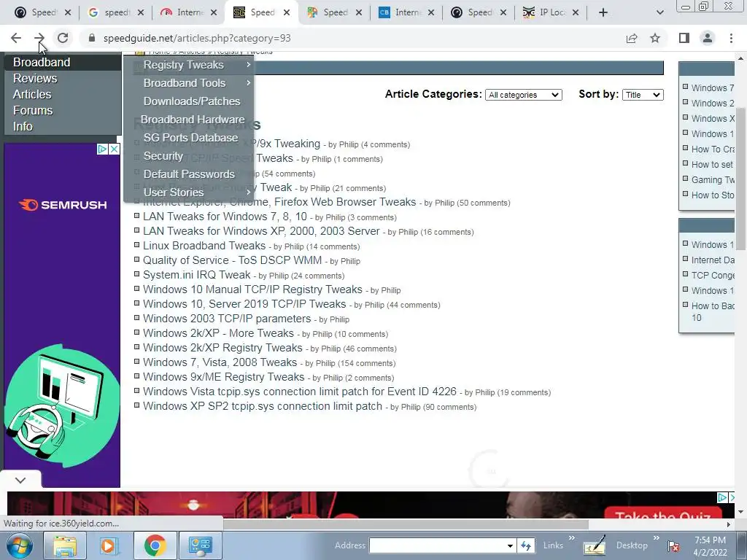This screenshot has width=747, height=560.
Task: Close the Semrush ad with X icon
Action: point(114,149)
